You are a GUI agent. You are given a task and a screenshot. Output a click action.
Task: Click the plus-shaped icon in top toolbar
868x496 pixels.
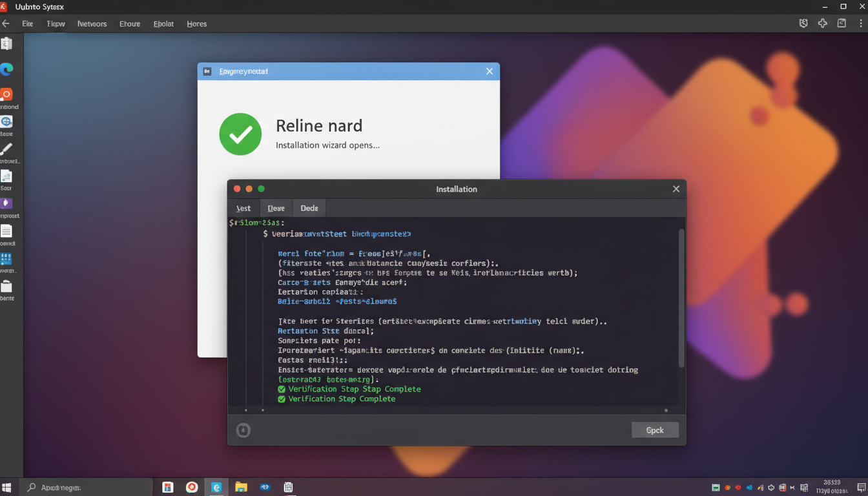822,23
